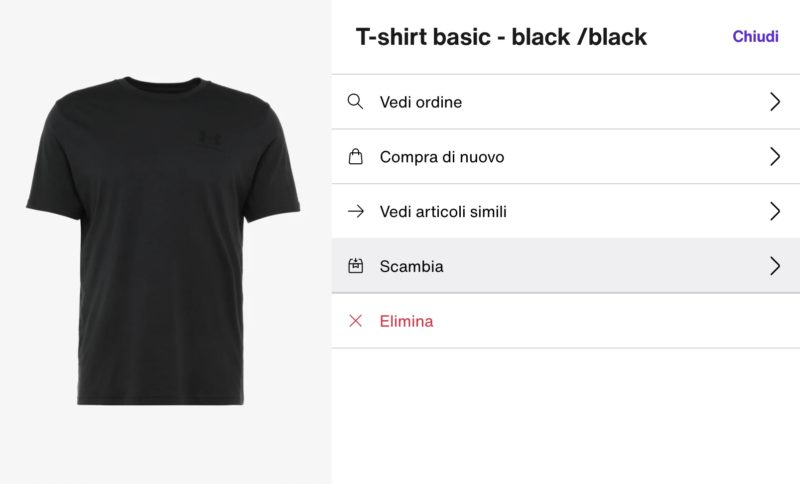
Task: Click the shopping bag icon for Compra di nuovo
Action: tap(355, 157)
